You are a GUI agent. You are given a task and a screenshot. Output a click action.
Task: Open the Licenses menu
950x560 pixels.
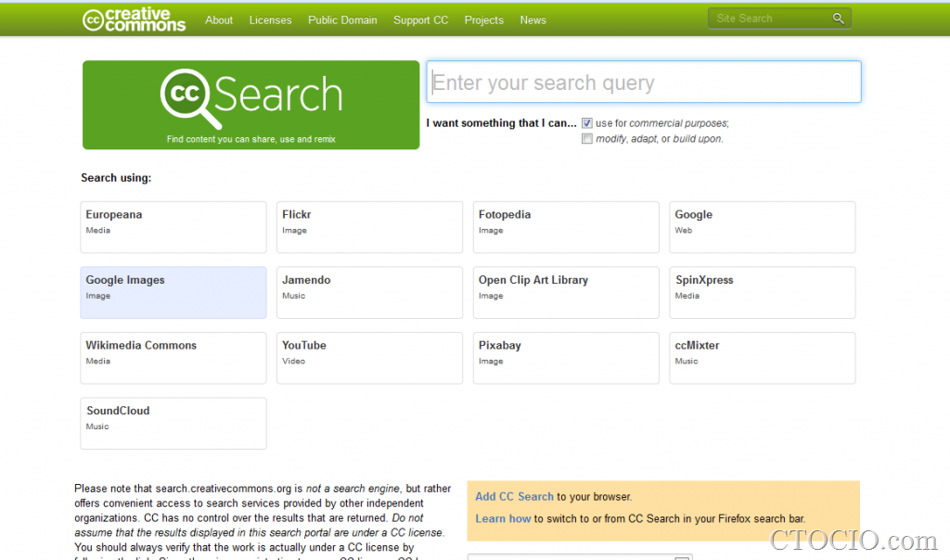click(x=270, y=20)
